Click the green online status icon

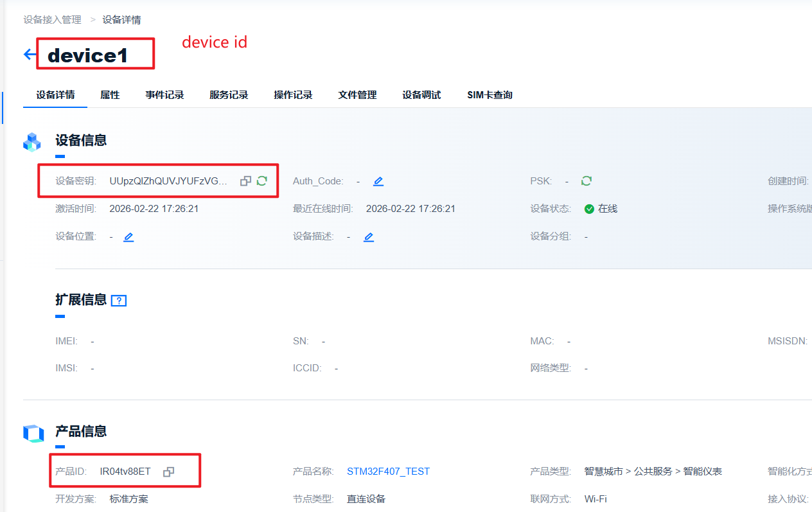coord(589,209)
